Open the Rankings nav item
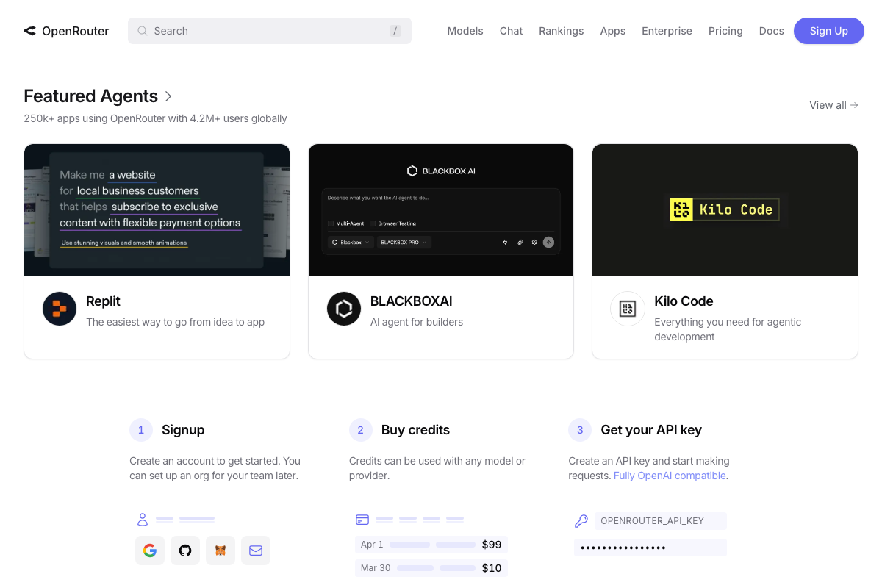The height and width of the screenshot is (588, 882). pos(561,31)
